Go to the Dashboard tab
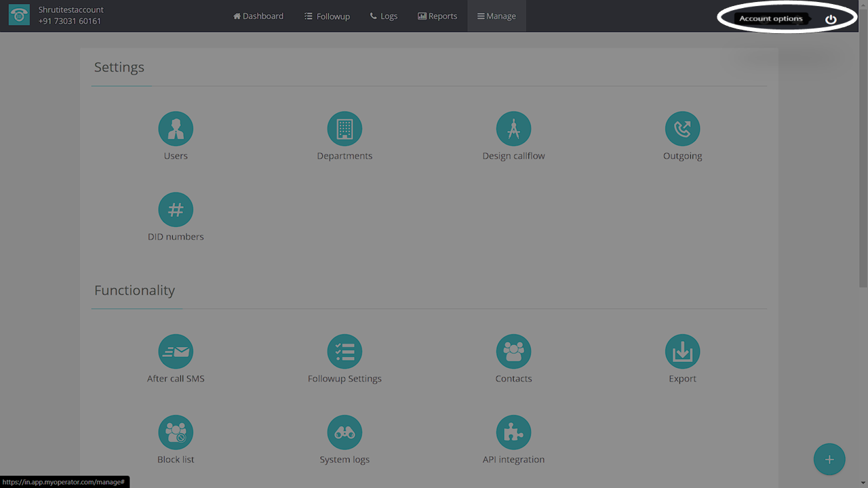Image resolution: width=868 pixels, height=488 pixels. coord(258,16)
